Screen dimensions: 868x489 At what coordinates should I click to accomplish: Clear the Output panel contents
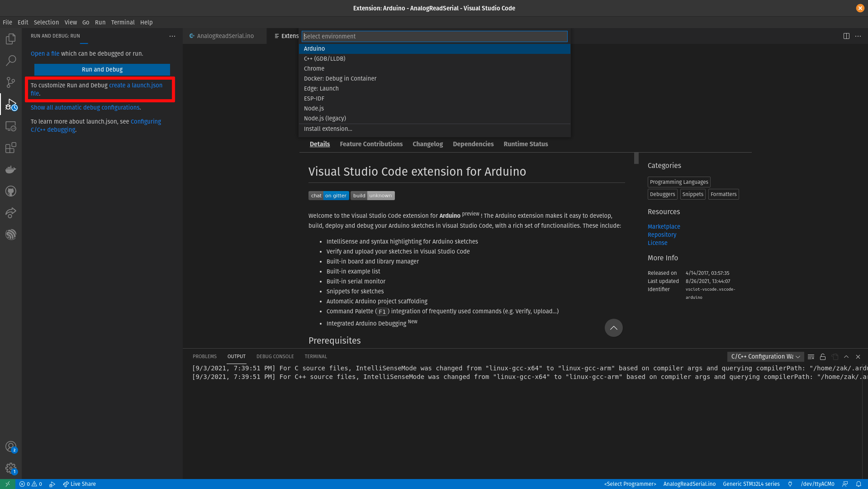point(811,356)
